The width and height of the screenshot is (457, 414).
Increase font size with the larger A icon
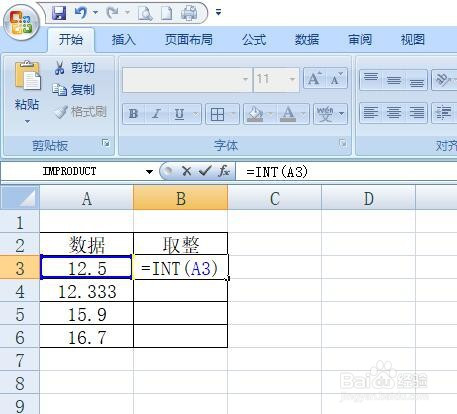coord(314,79)
